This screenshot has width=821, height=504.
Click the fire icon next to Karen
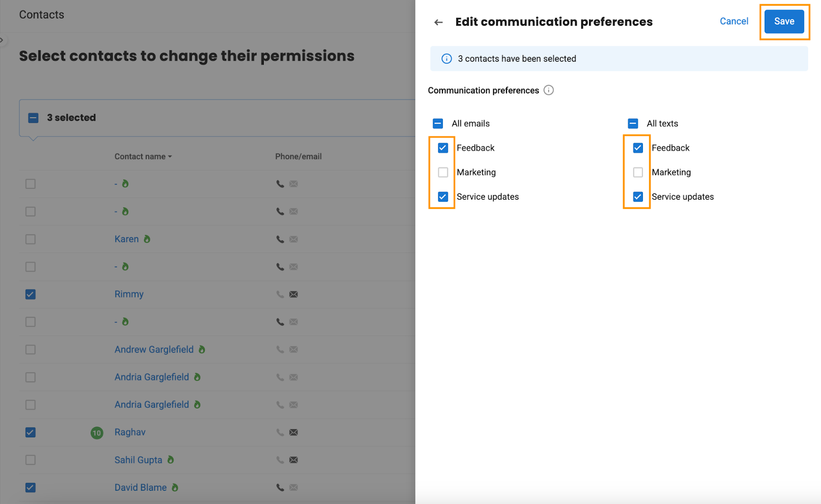[147, 239]
